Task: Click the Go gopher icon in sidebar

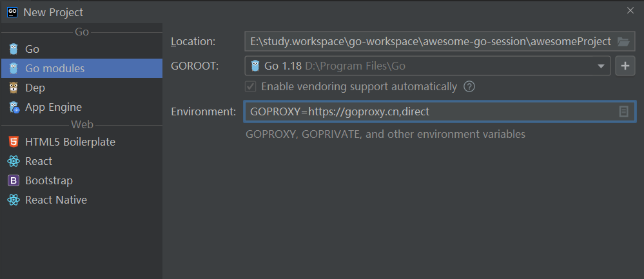Action: point(14,49)
